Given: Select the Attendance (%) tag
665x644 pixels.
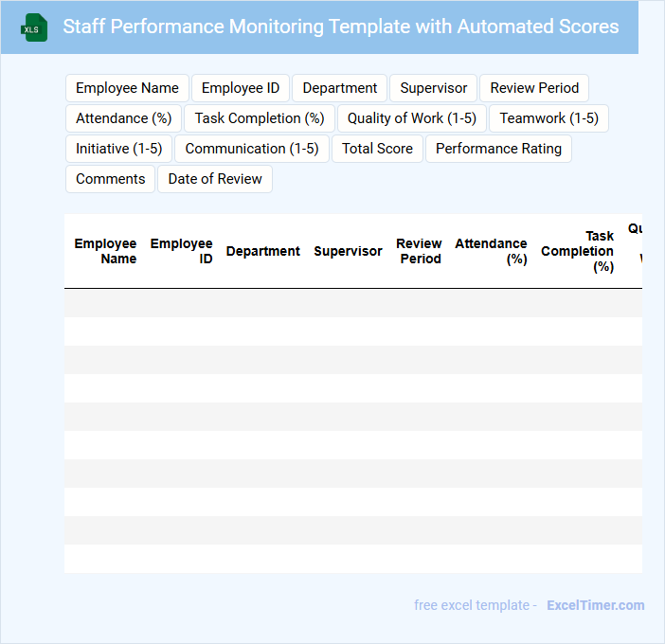Looking at the screenshot, I should (123, 118).
